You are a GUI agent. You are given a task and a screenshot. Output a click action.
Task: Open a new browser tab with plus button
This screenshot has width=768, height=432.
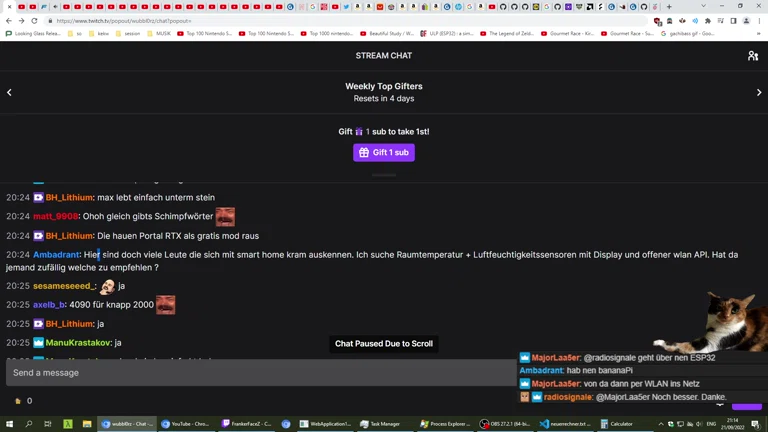(x=669, y=7)
